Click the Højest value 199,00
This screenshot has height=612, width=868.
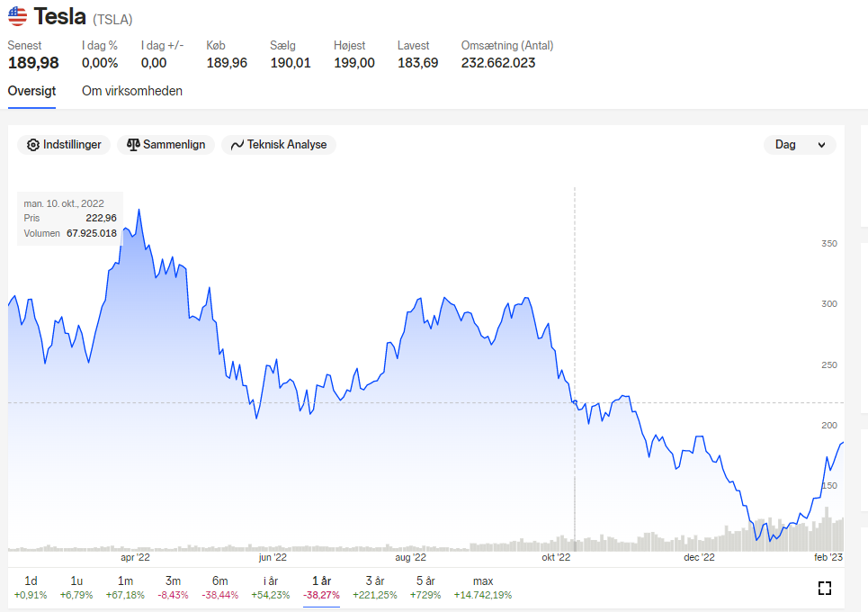(x=354, y=63)
